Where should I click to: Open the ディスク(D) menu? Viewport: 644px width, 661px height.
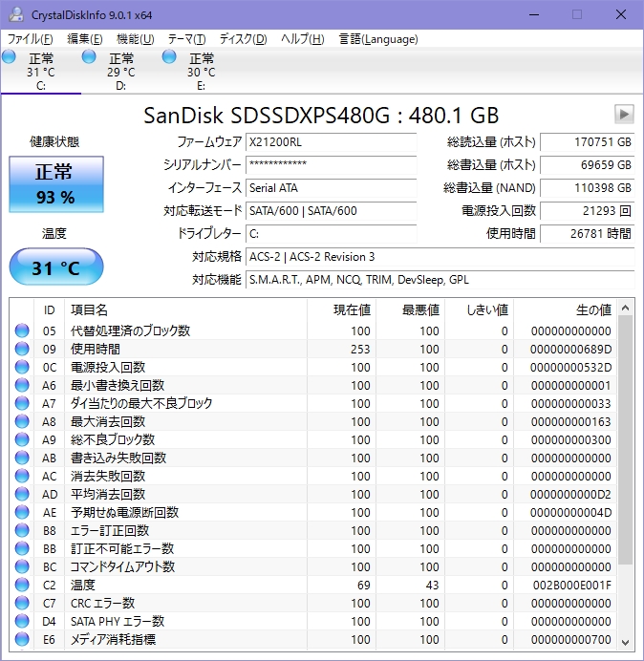pos(244,39)
